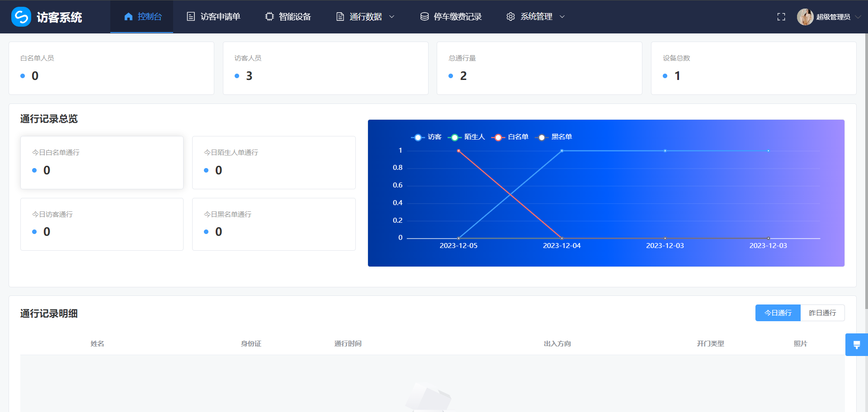Viewport: 868px width, 412px height.
Task: Click the floating blue widget icon
Action: [x=856, y=345]
